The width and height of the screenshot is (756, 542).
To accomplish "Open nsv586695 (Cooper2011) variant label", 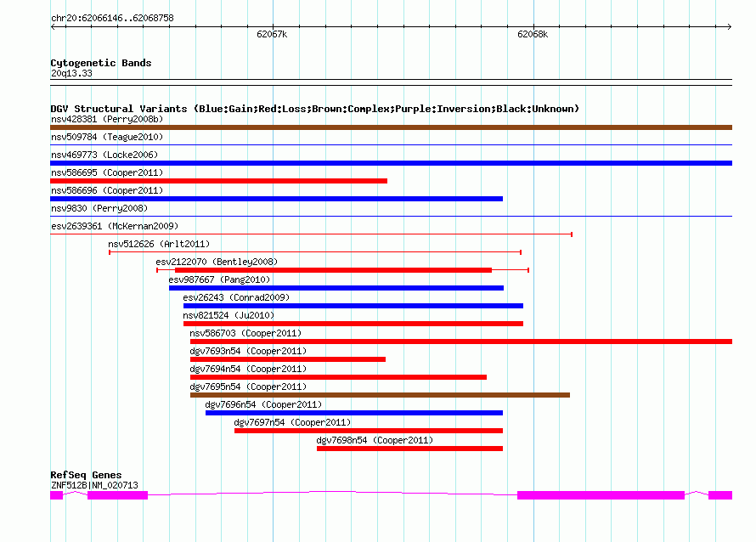I will (107, 172).
